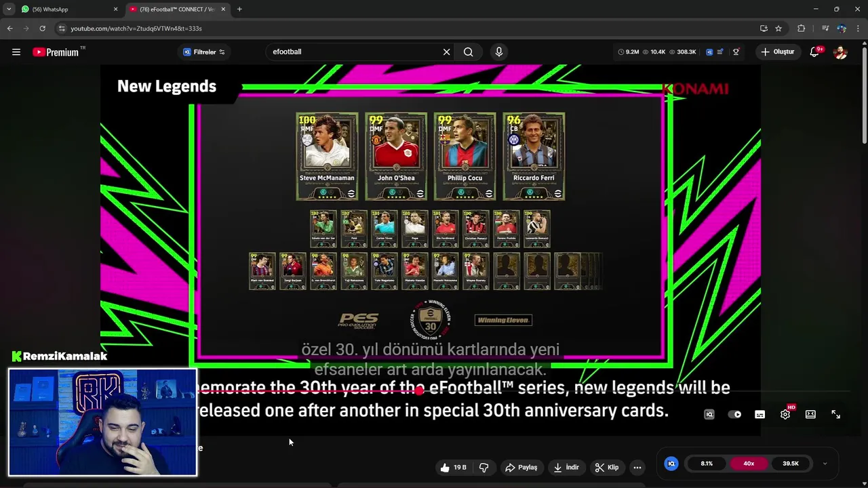This screenshot has width=868, height=488.
Task: View site information icon in address bar
Action: click(62, 28)
